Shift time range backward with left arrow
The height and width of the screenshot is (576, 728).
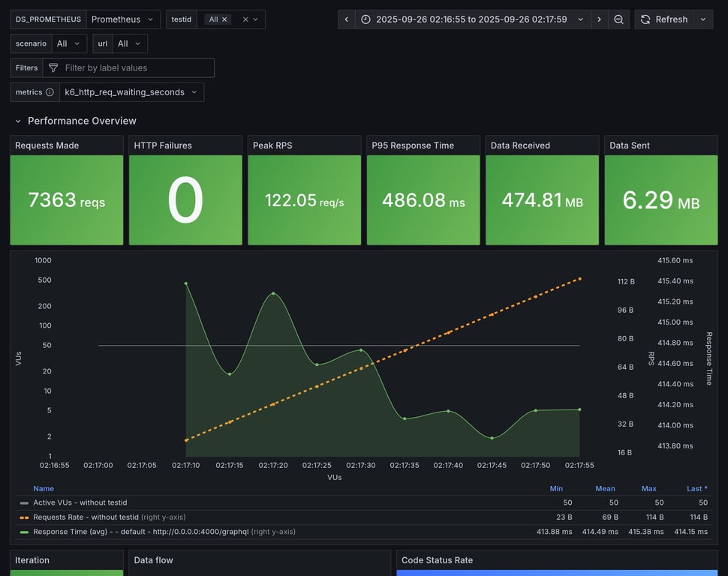click(346, 19)
